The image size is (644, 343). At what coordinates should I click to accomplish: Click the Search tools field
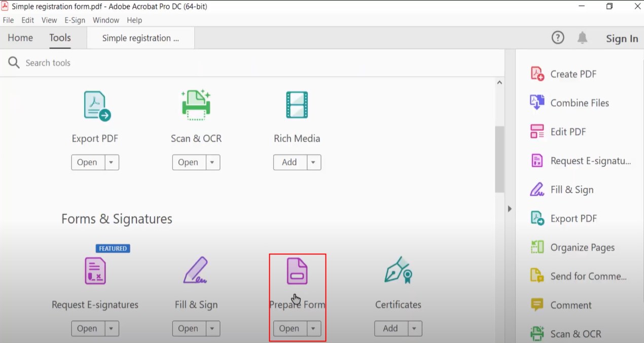click(48, 62)
